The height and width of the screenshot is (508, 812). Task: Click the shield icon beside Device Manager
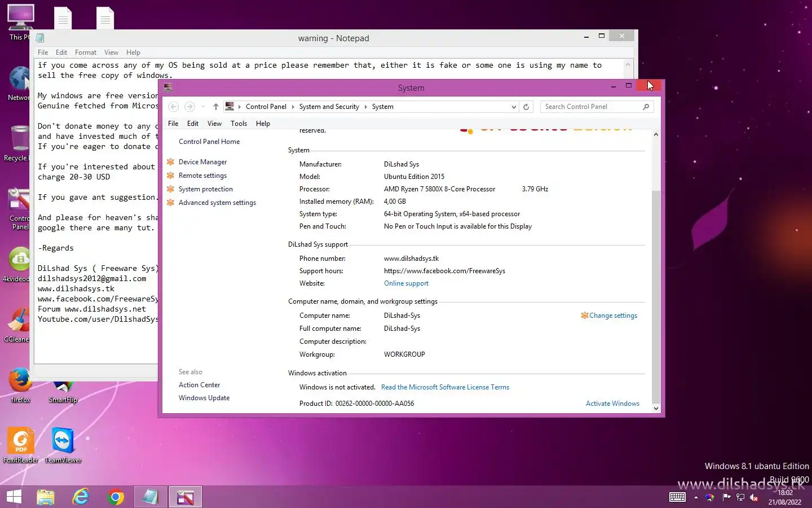(x=170, y=162)
